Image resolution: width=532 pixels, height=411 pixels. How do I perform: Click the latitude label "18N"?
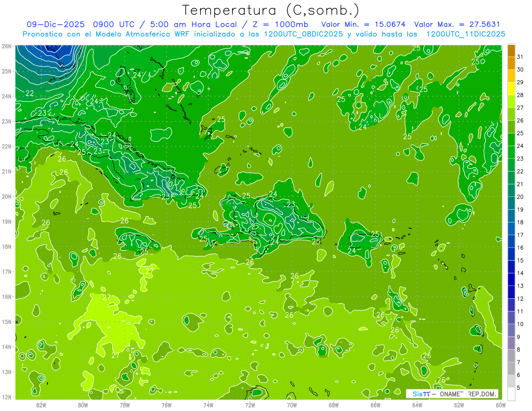point(7,247)
